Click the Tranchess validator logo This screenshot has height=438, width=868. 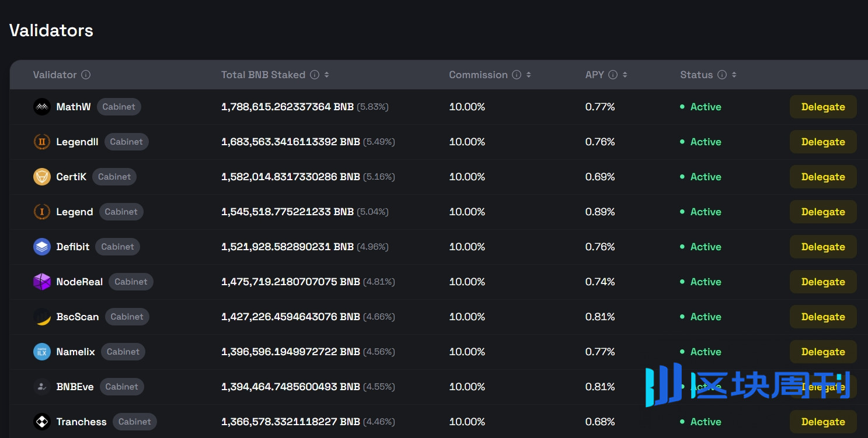[42, 422]
